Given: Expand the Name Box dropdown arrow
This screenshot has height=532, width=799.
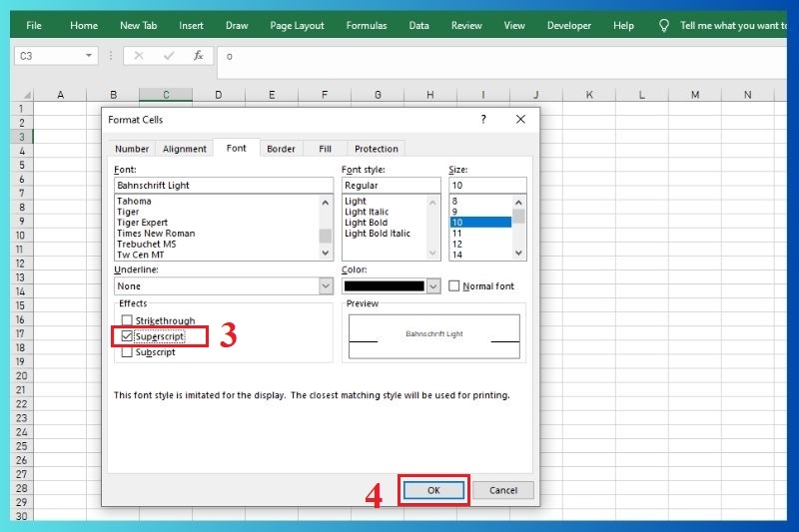Looking at the screenshot, I should (90, 56).
